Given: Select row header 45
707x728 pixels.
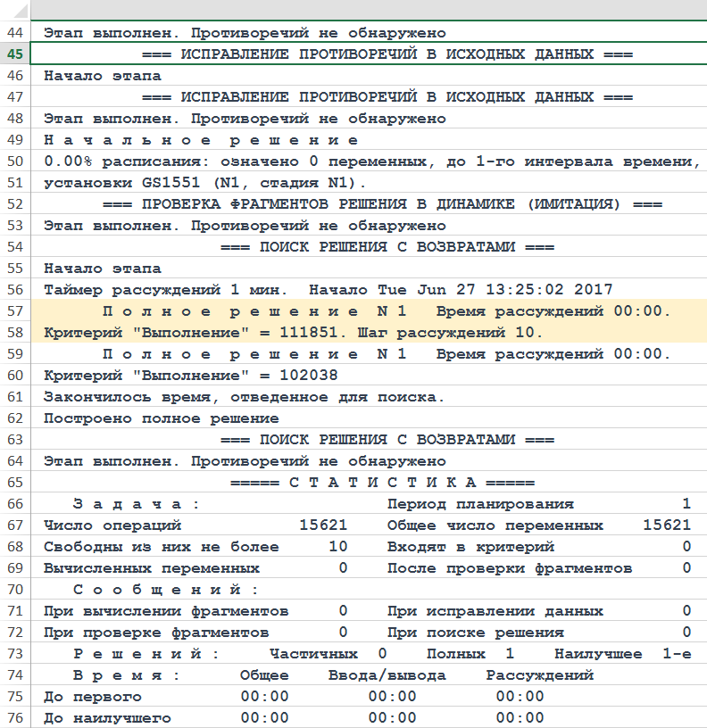Looking at the screenshot, I should click(15, 54).
